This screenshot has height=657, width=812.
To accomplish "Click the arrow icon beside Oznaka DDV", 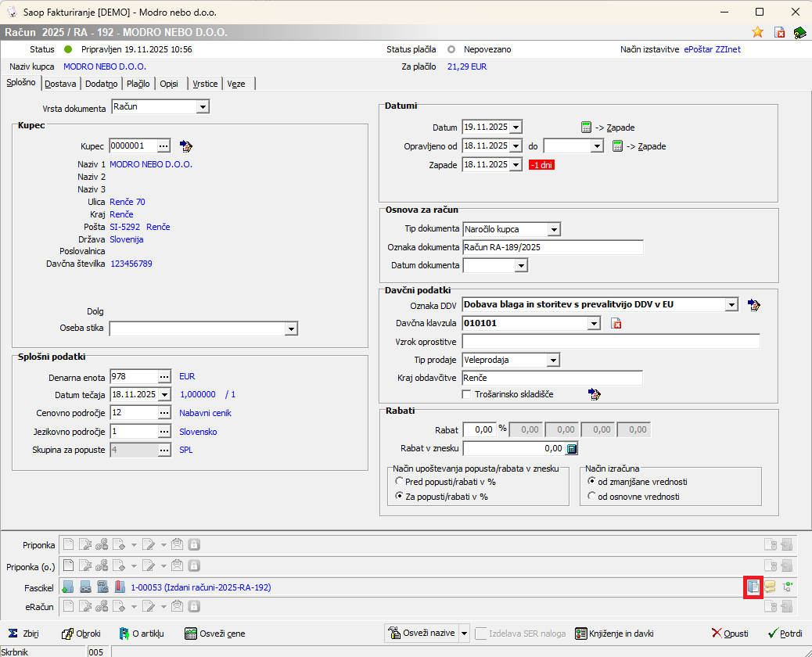I will [753, 305].
